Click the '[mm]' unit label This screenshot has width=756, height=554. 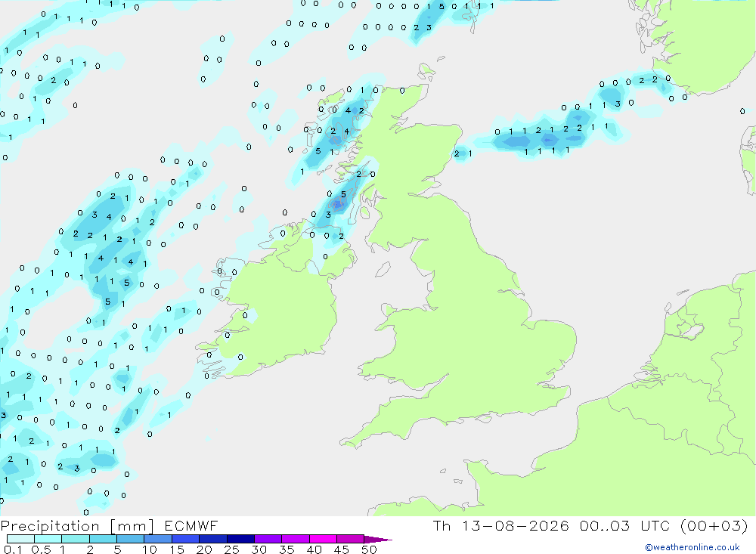tap(132, 525)
